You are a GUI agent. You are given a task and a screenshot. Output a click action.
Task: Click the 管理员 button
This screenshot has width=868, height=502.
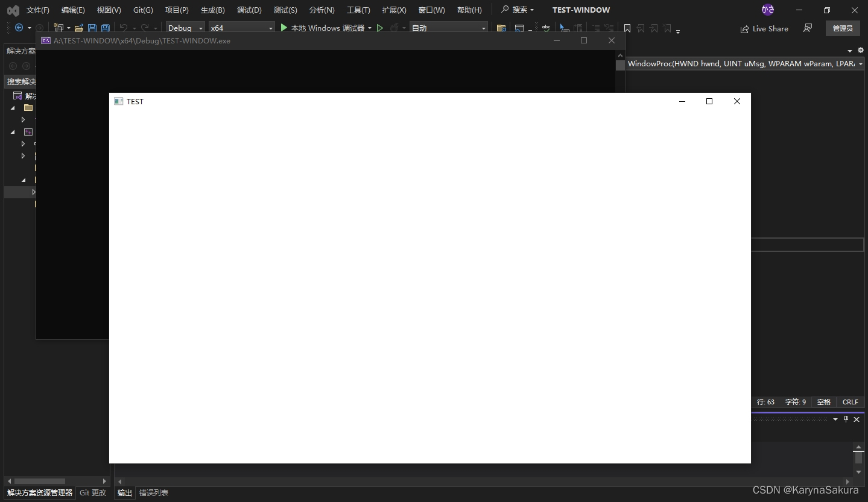point(843,28)
